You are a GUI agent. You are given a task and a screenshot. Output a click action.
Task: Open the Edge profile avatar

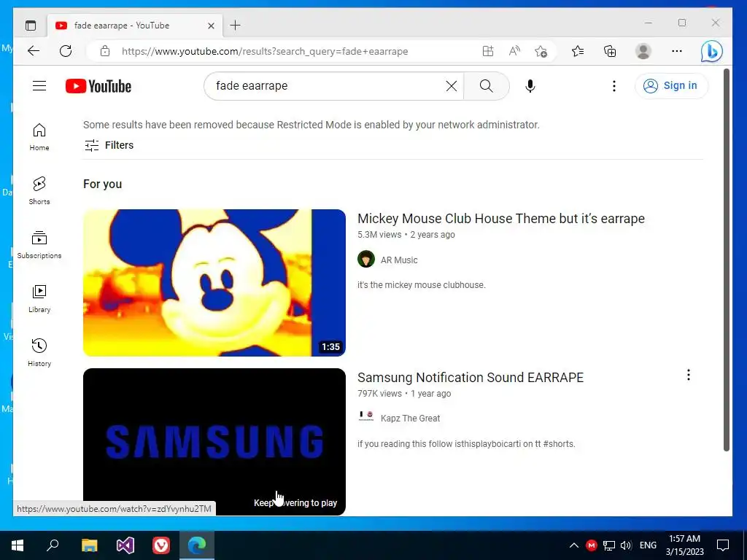tap(643, 51)
